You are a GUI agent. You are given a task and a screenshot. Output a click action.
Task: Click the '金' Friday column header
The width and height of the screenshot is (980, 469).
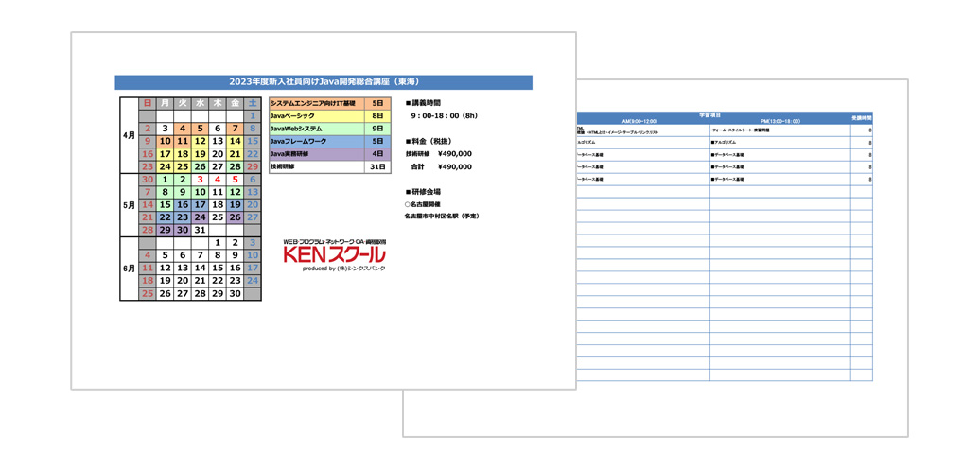point(235,103)
